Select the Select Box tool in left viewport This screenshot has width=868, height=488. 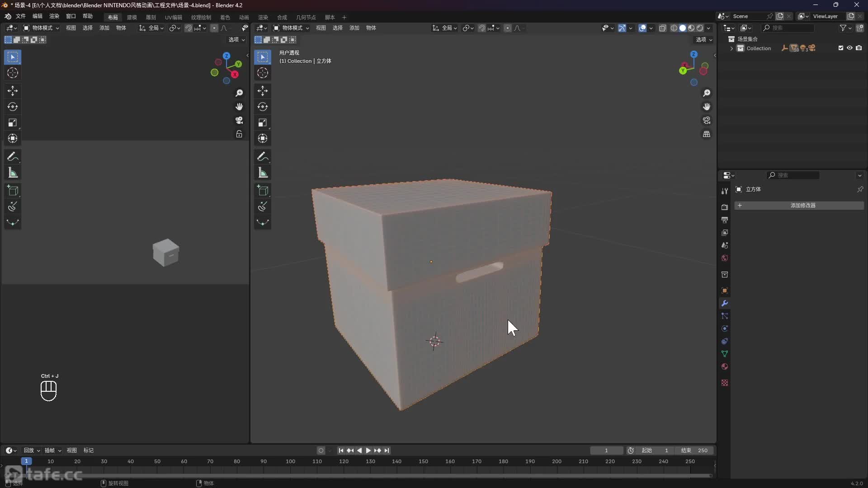coord(13,57)
